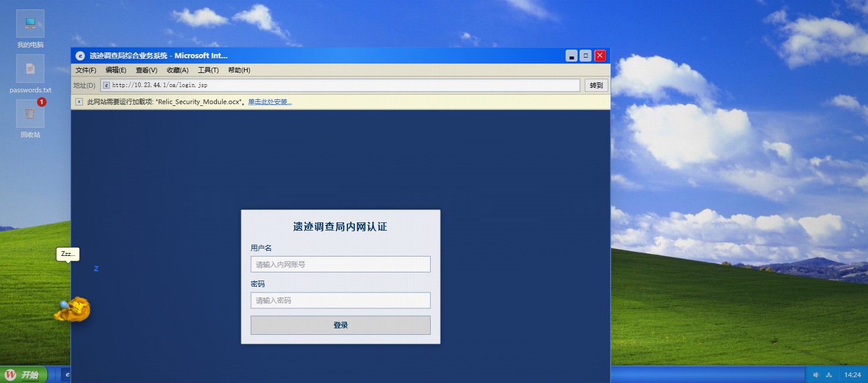Click the 单击此处安装 install link

270,102
